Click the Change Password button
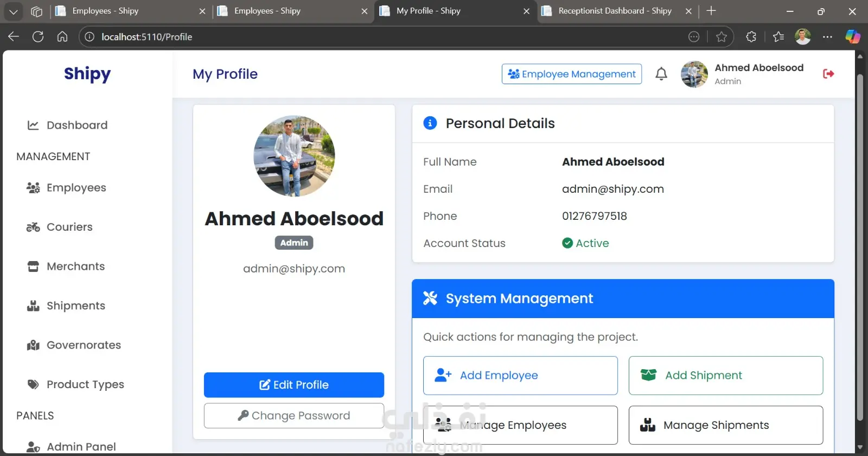The height and width of the screenshot is (456, 868). point(294,416)
